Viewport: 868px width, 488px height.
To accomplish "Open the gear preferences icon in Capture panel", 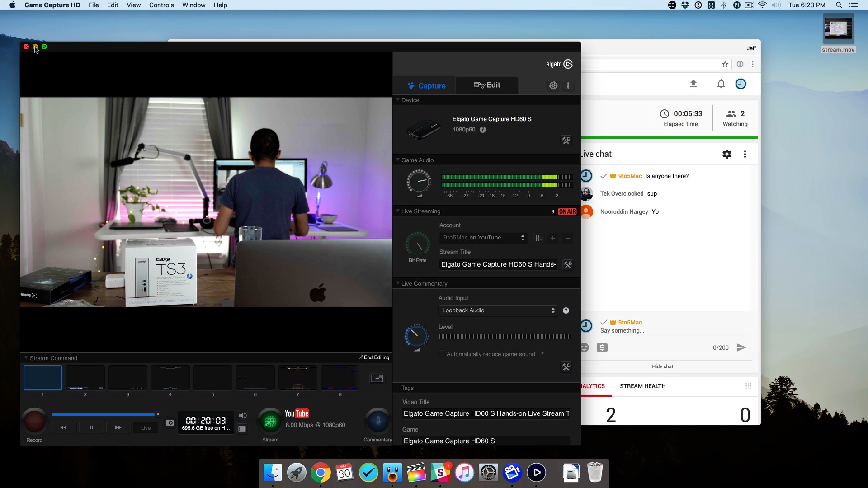I will [553, 85].
